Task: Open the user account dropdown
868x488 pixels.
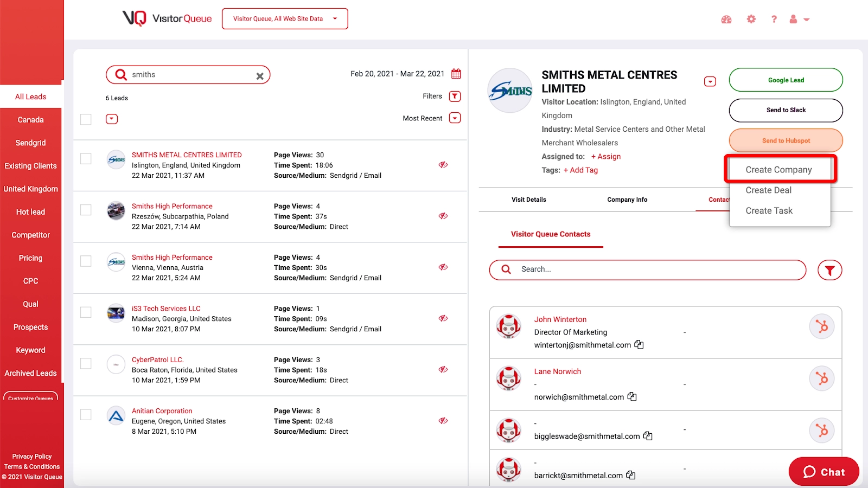Action: pyautogui.click(x=799, y=20)
